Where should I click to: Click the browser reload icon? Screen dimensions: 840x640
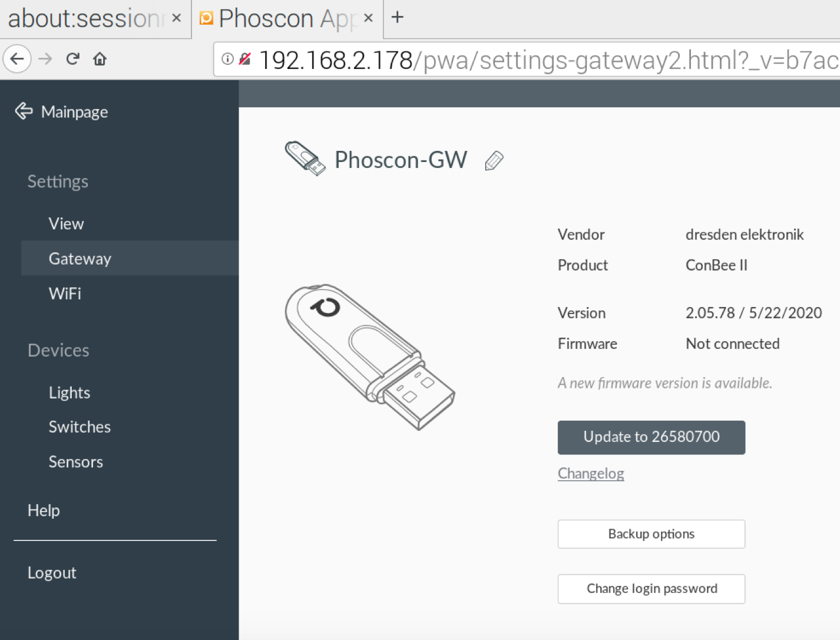coord(72,59)
